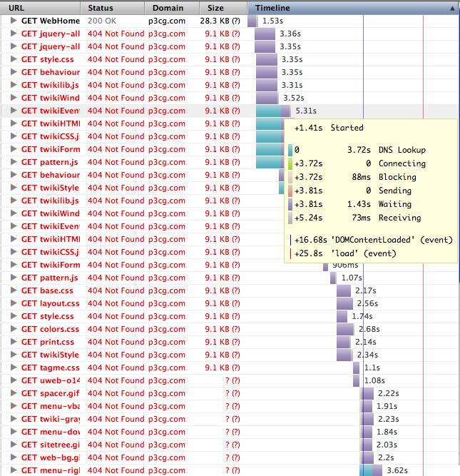Screen dimensions: 460x476
Task: Expand the GET colors.css request row
Action: coord(14,329)
